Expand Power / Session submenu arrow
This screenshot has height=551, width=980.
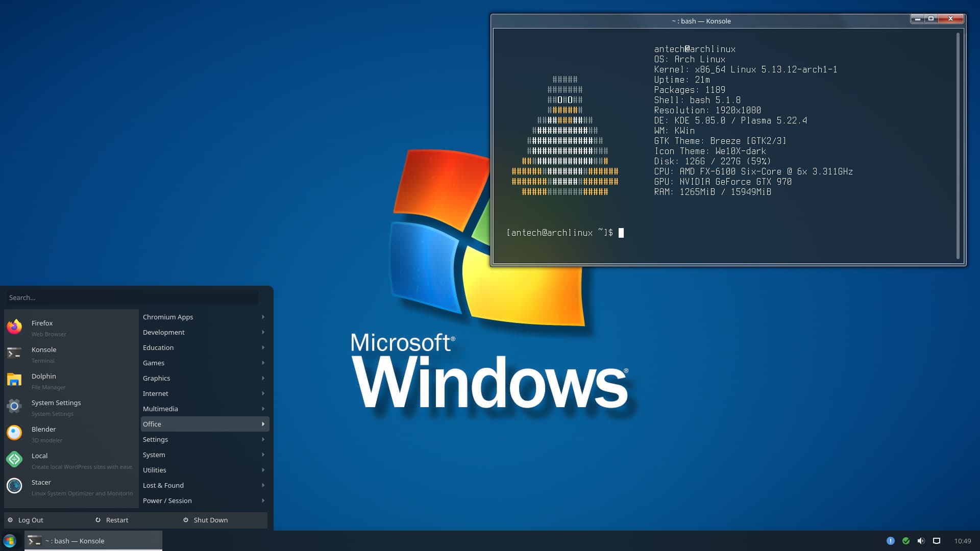[263, 500]
